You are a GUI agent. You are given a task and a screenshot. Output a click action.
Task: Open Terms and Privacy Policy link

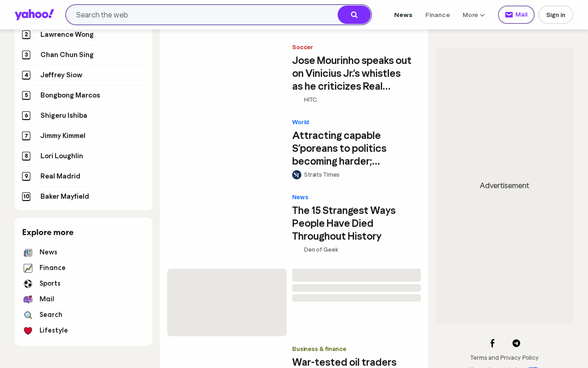click(x=504, y=357)
